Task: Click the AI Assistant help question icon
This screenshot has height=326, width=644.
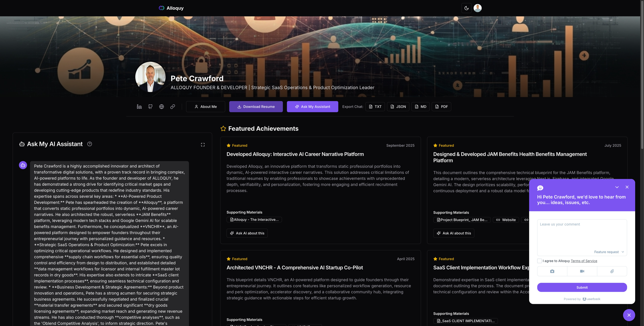Action: coord(90,144)
